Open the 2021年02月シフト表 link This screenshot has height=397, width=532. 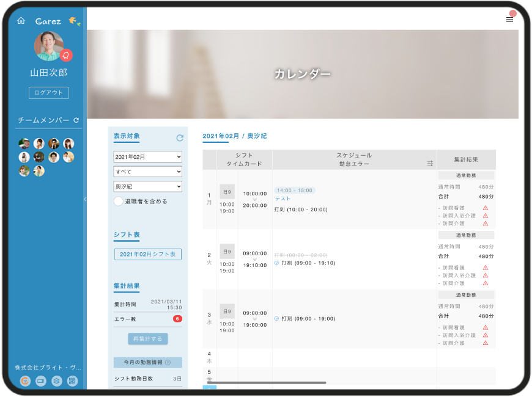[x=147, y=254]
